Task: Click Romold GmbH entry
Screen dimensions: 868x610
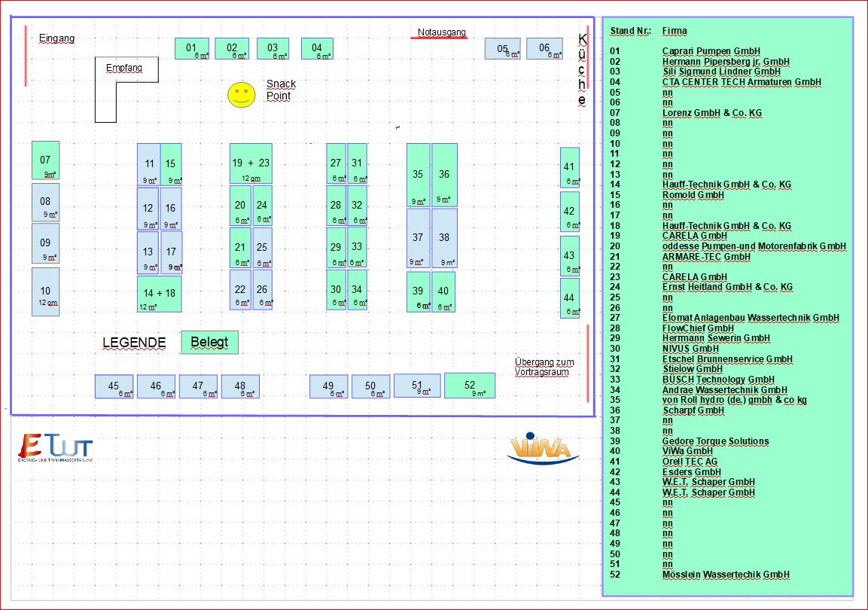Action: coord(693,195)
